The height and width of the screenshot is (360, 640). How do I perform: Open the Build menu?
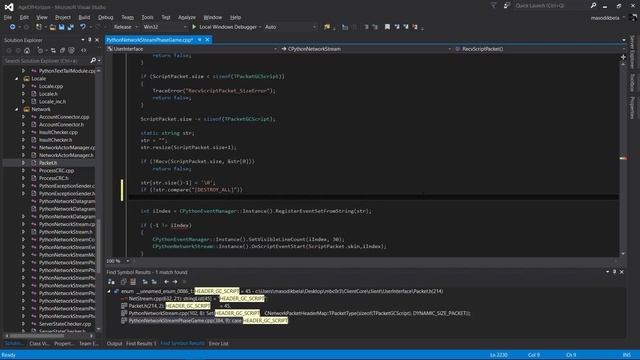[x=84, y=17]
